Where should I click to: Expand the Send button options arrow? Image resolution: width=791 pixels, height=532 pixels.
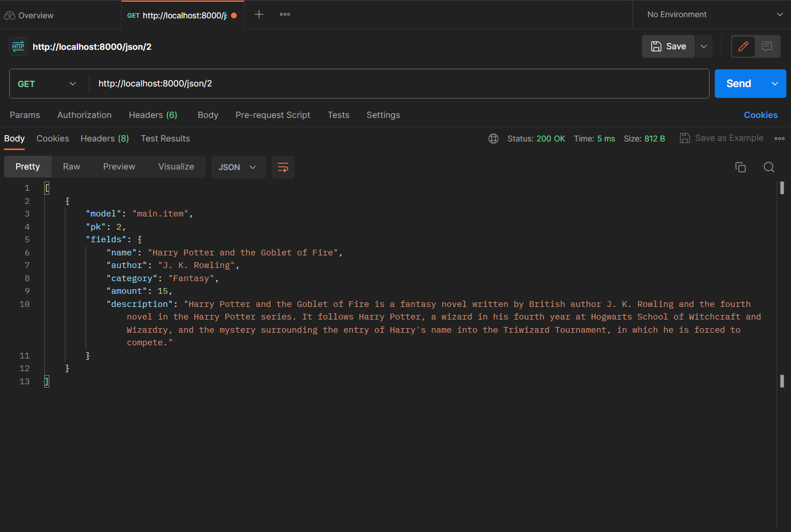(775, 84)
